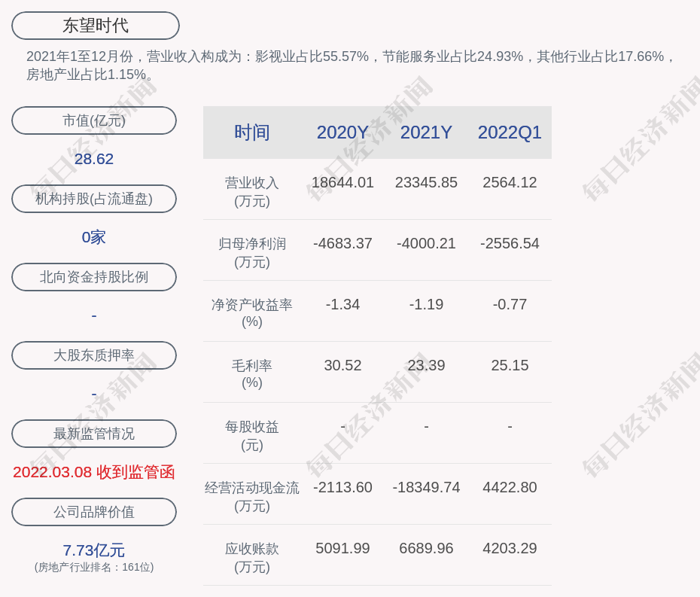Select the 公司品牌价值 pill
Image resolution: width=700 pixels, height=597 pixels.
click(x=94, y=512)
